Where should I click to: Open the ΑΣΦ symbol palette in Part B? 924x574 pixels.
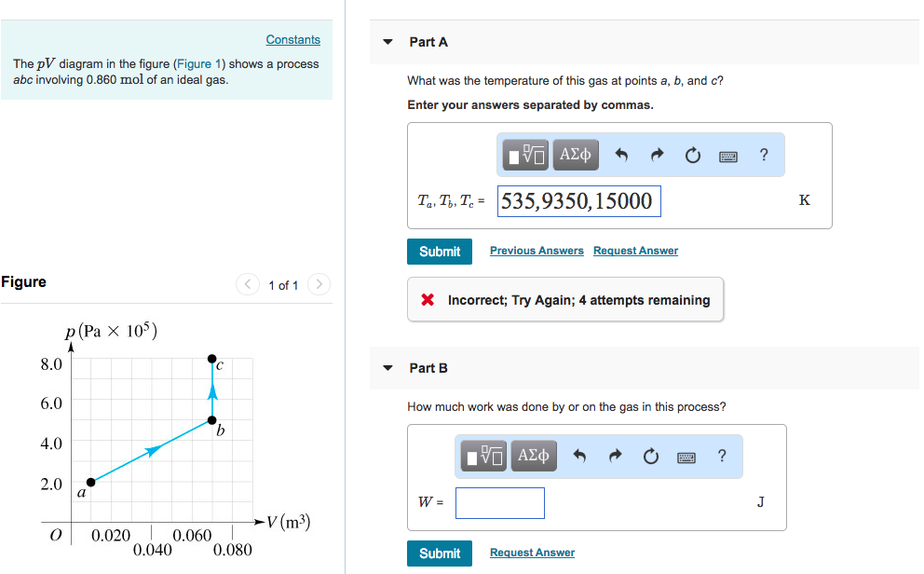point(533,456)
